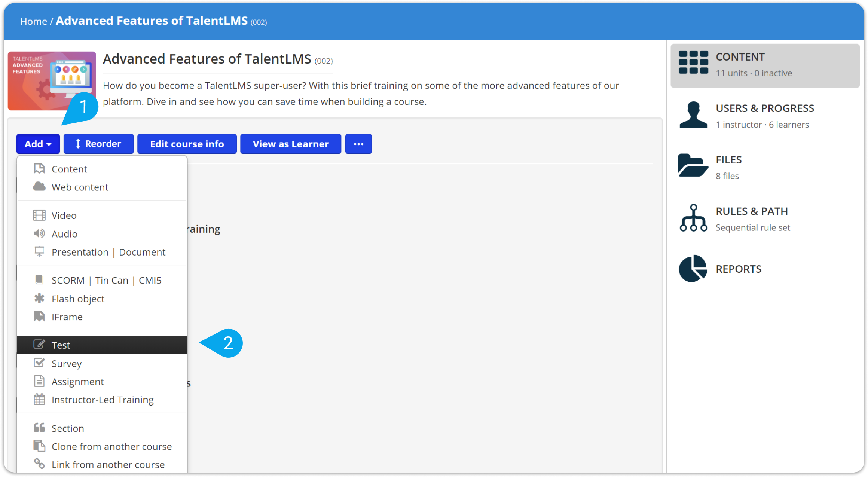This screenshot has height=477, width=868.
Task: Click the USERS & PROGRESS icon
Action: [694, 115]
